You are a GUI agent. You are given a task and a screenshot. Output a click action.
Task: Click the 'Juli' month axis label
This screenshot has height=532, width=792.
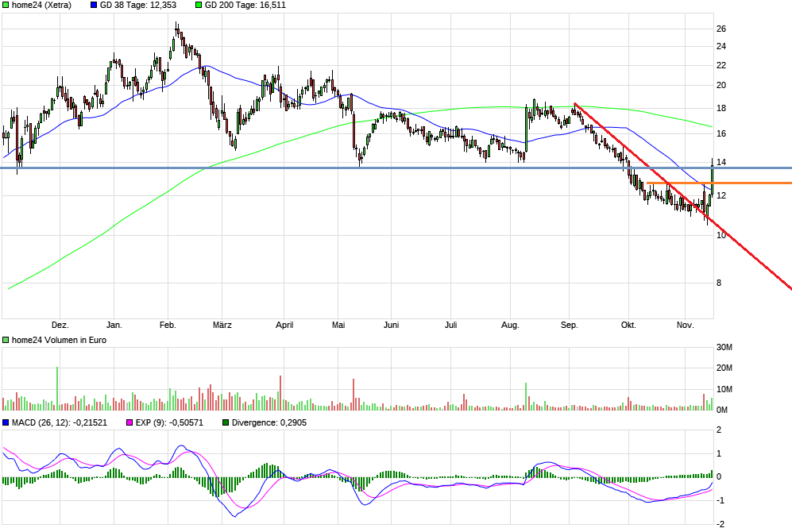coord(450,325)
